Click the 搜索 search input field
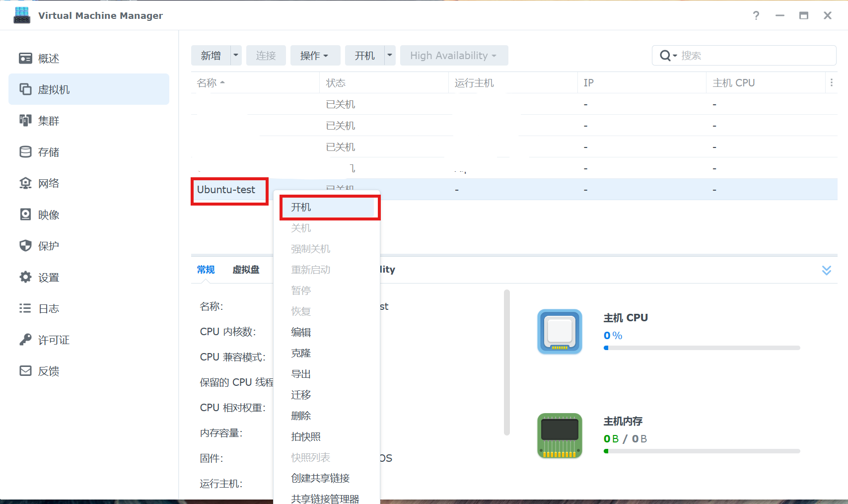Screen dimensions: 848x504 tap(755, 56)
